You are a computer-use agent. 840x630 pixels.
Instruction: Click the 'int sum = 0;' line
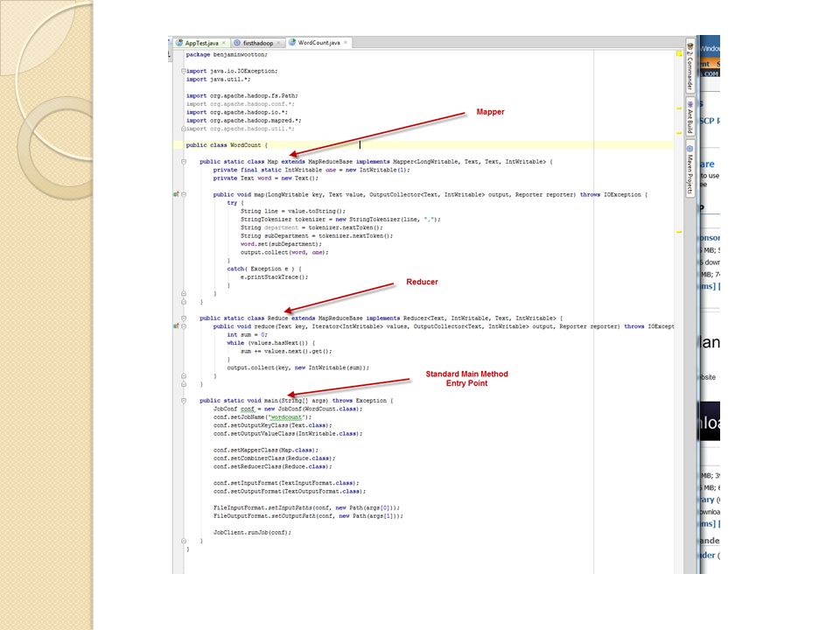coord(247,335)
